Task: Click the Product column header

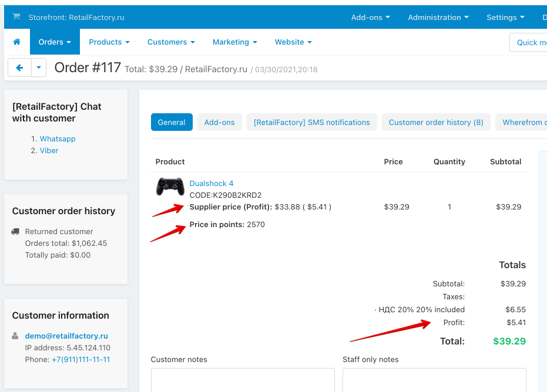Action: [x=170, y=162]
